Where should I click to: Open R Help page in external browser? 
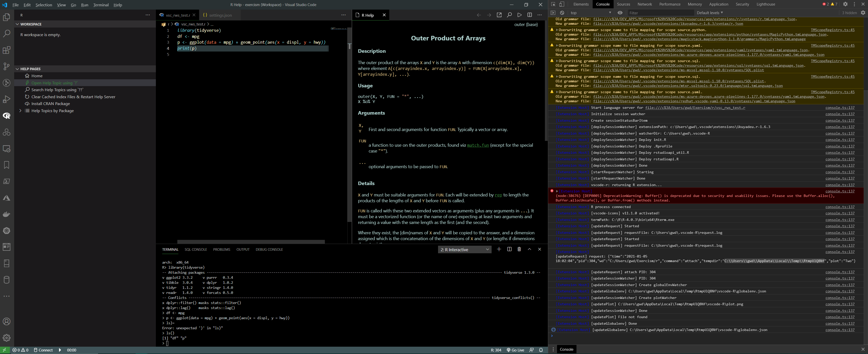pos(499,15)
